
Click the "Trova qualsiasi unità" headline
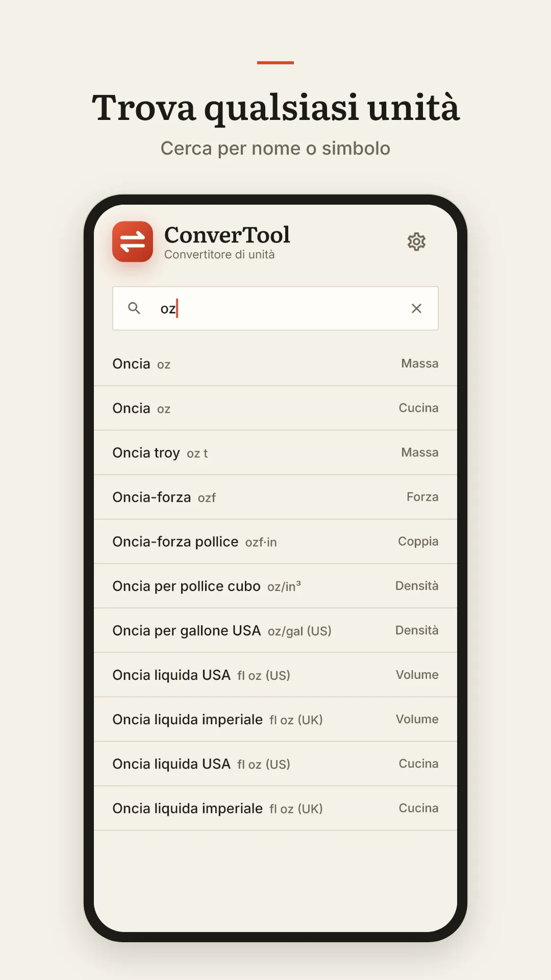click(x=275, y=108)
